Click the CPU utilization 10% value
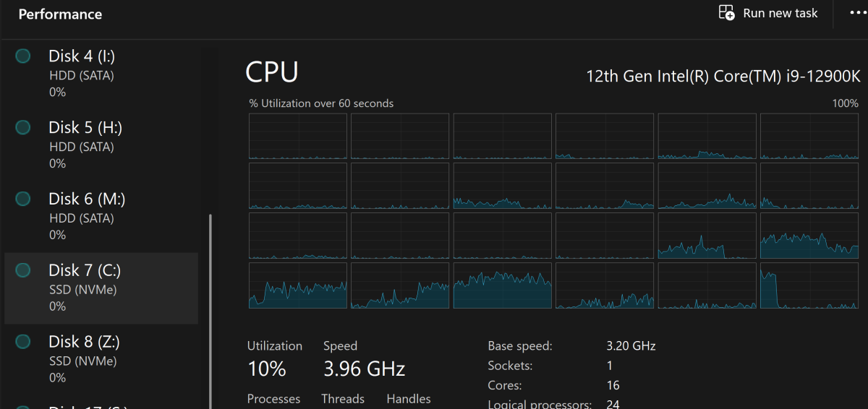 point(267,369)
